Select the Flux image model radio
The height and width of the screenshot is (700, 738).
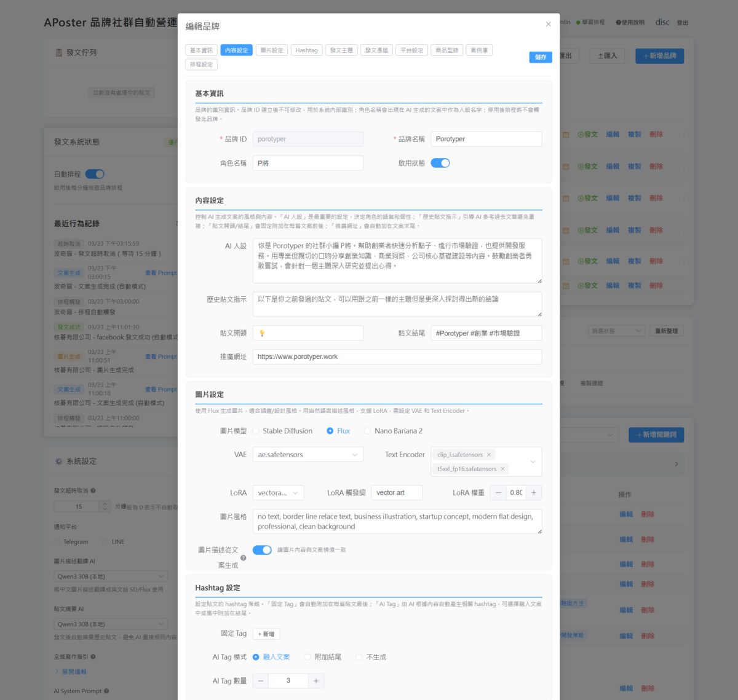click(338, 431)
